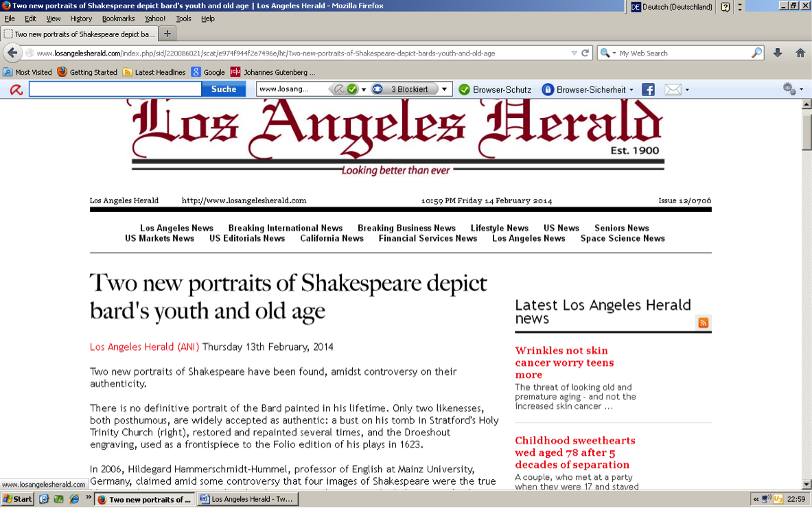This screenshot has height=508, width=812.
Task: Read Childhood sweethearts wed aged 78 article
Action: click(575, 452)
